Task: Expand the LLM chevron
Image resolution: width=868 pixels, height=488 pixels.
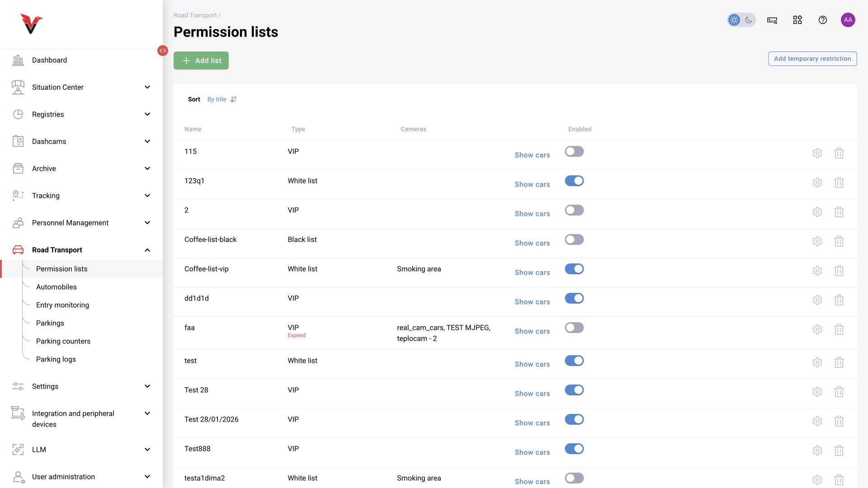Action: [x=147, y=450]
